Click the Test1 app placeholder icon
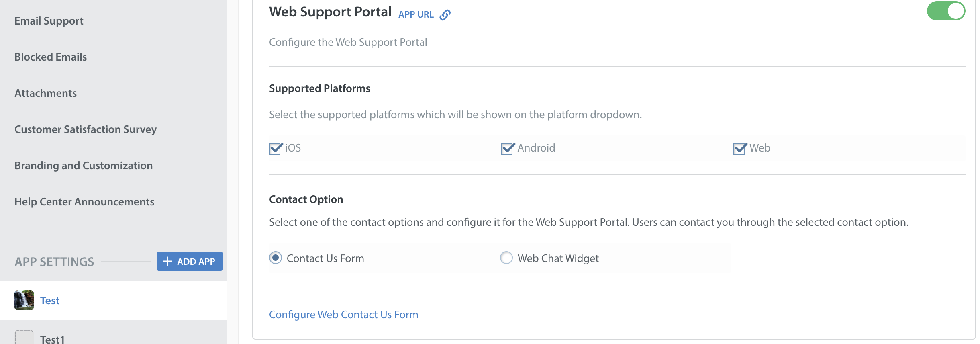Image resolution: width=980 pixels, height=344 pixels. [x=24, y=337]
